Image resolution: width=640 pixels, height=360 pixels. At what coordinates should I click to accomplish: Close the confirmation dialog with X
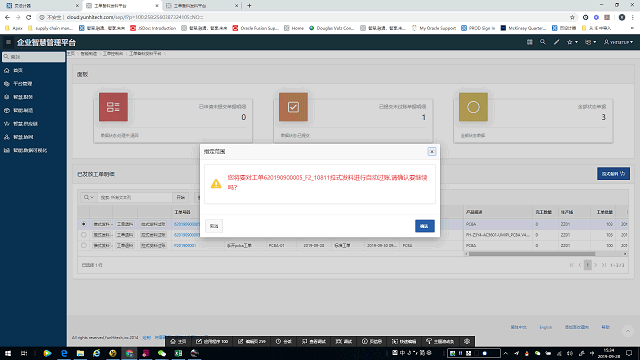432,151
